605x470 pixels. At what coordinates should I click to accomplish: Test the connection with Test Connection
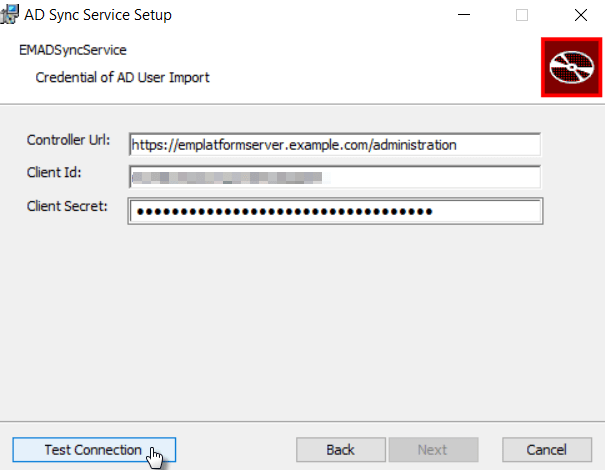click(94, 450)
